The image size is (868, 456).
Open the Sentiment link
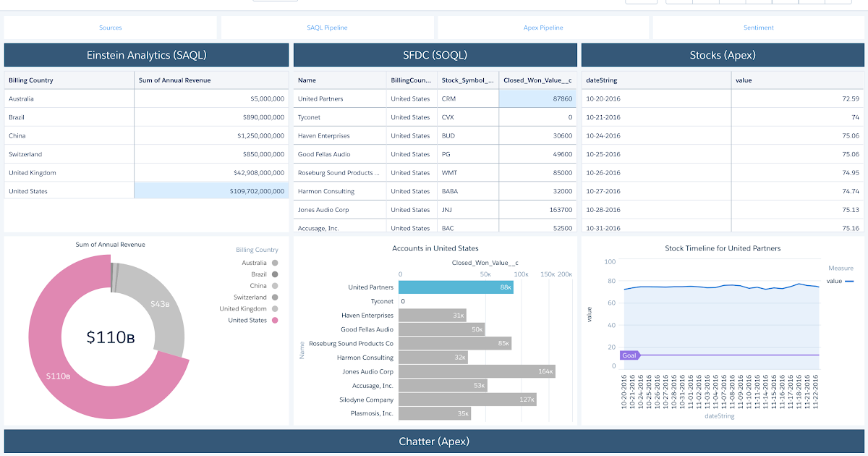pyautogui.click(x=759, y=28)
